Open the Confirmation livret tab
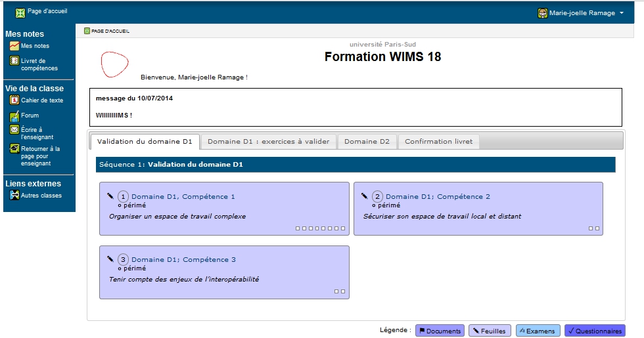Image resolution: width=644 pixels, height=338 pixels. coord(438,142)
